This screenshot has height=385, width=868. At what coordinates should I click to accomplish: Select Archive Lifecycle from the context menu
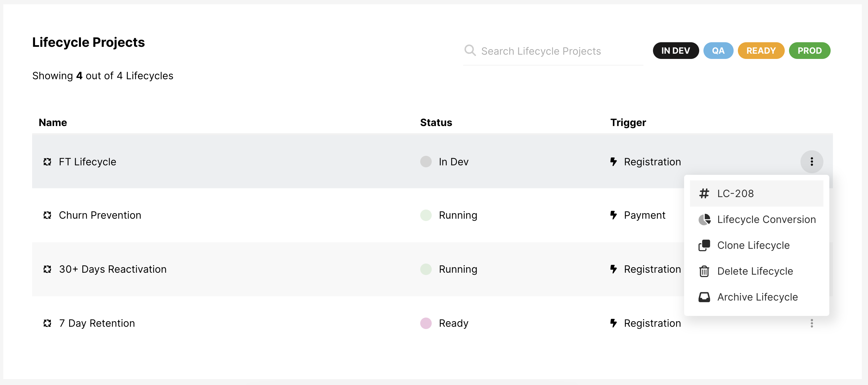(x=757, y=297)
